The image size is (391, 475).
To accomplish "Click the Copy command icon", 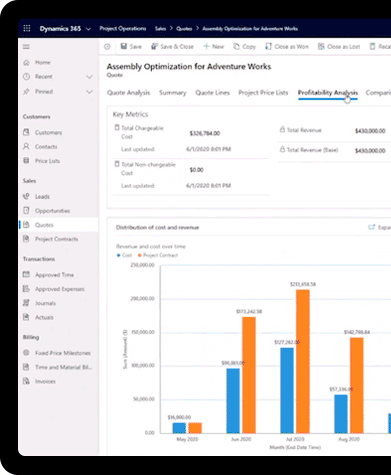I will click(236, 46).
